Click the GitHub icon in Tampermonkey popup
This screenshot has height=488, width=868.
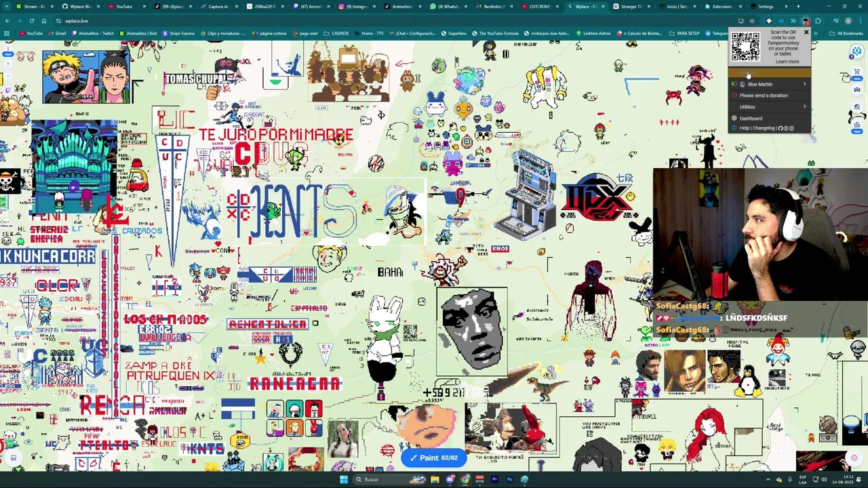781,128
